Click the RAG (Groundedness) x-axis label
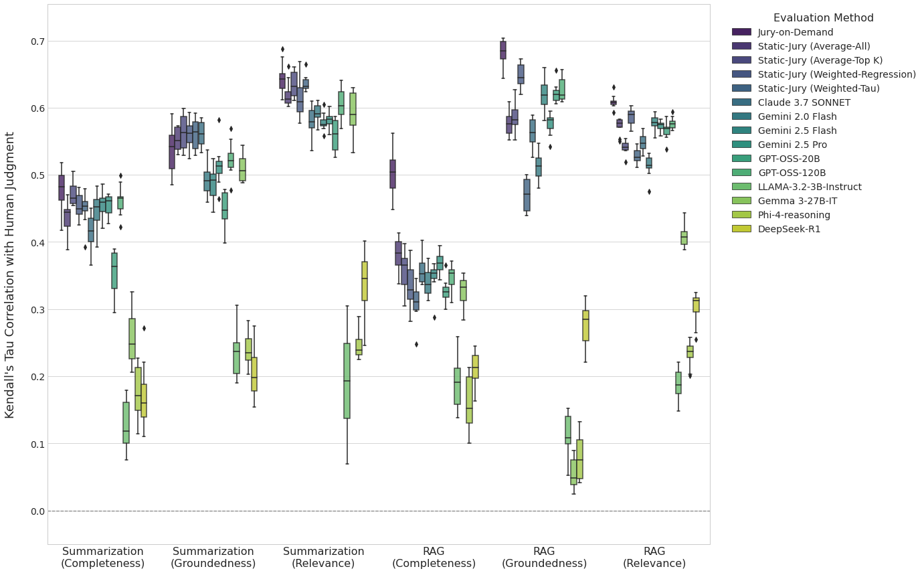 pos(544,558)
